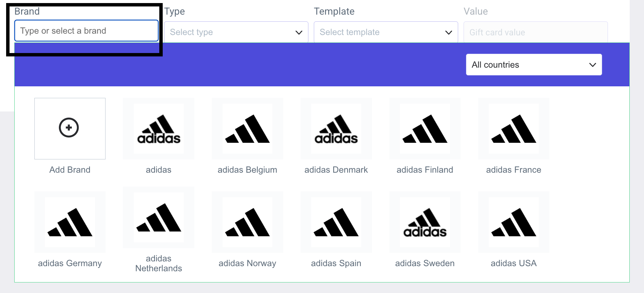Select the adidas Sweden logo

(425, 222)
